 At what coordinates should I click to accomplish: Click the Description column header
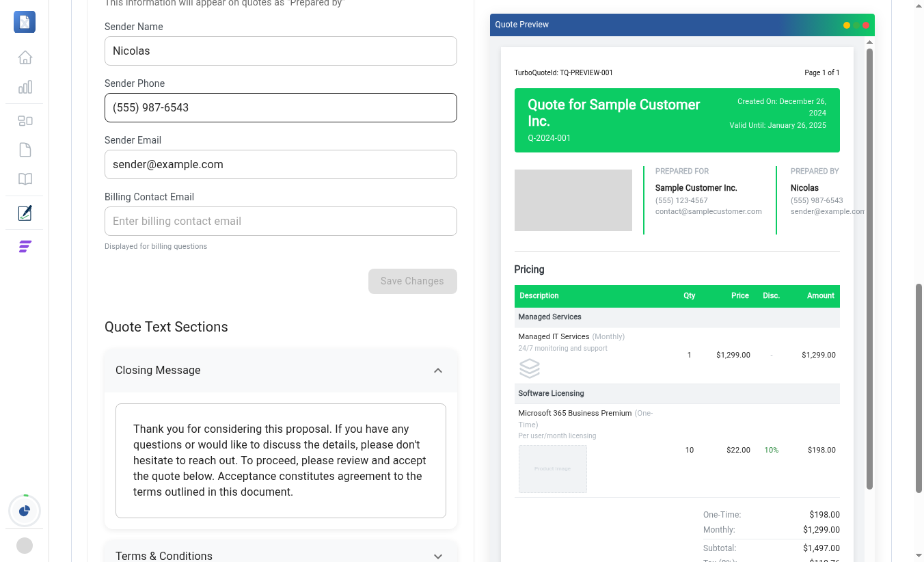coord(539,296)
